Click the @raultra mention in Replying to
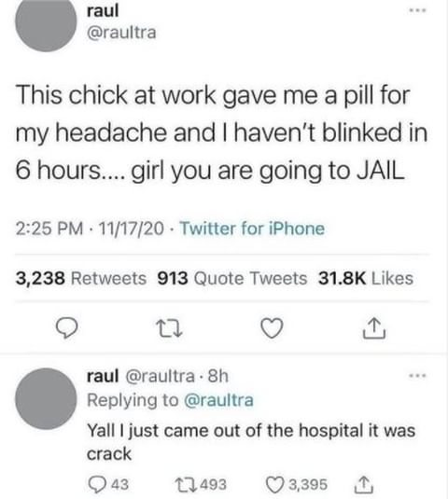 click(x=218, y=400)
